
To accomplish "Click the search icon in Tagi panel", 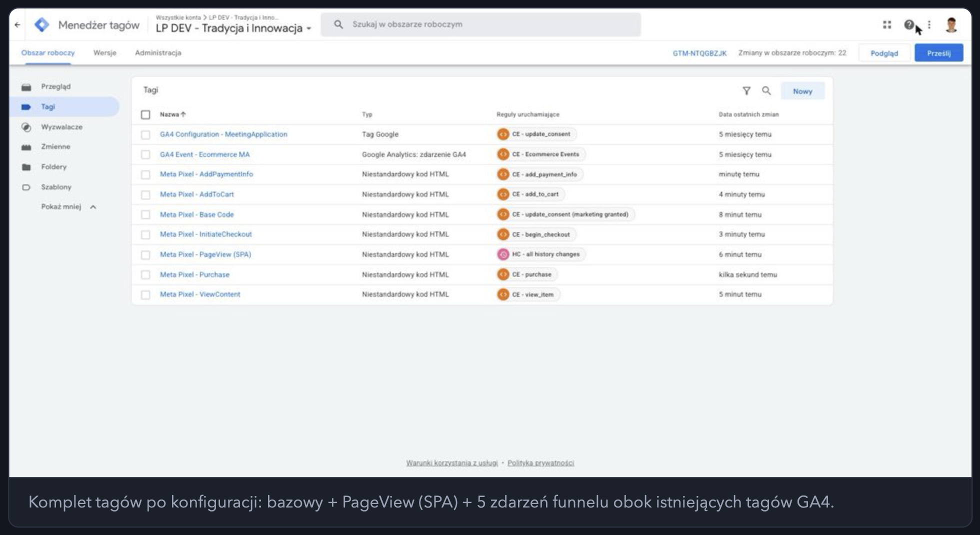I will (x=766, y=90).
